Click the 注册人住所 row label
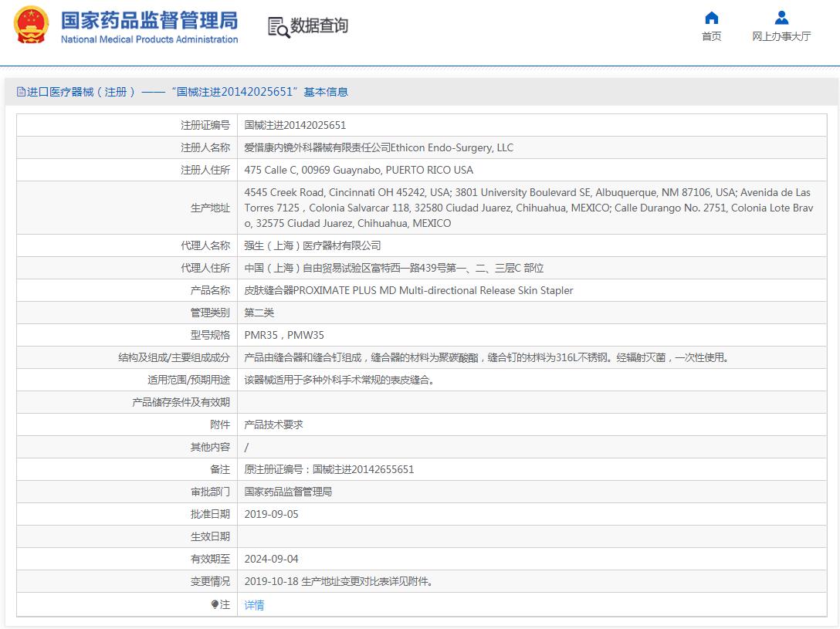The width and height of the screenshot is (840, 629). (x=205, y=171)
